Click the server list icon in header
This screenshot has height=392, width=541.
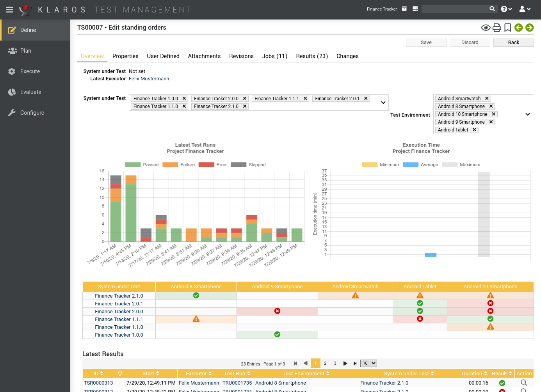coord(415,9)
